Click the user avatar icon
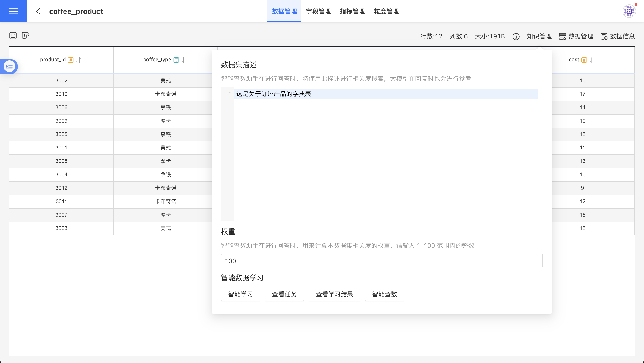This screenshot has height=363, width=644. tap(629, 11)
